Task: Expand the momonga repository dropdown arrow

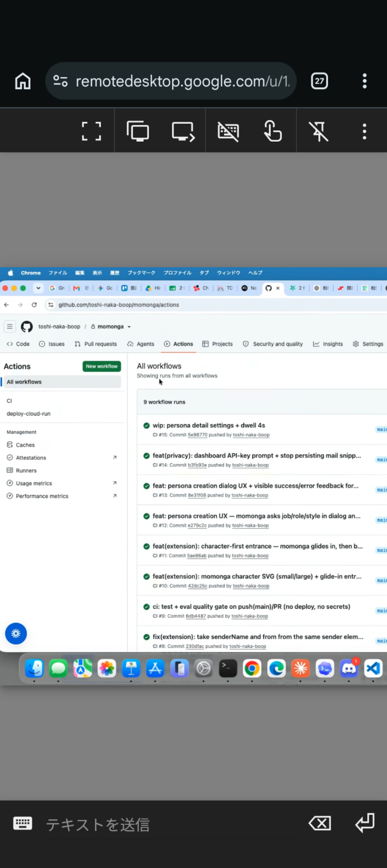Action: click(129, 327)
